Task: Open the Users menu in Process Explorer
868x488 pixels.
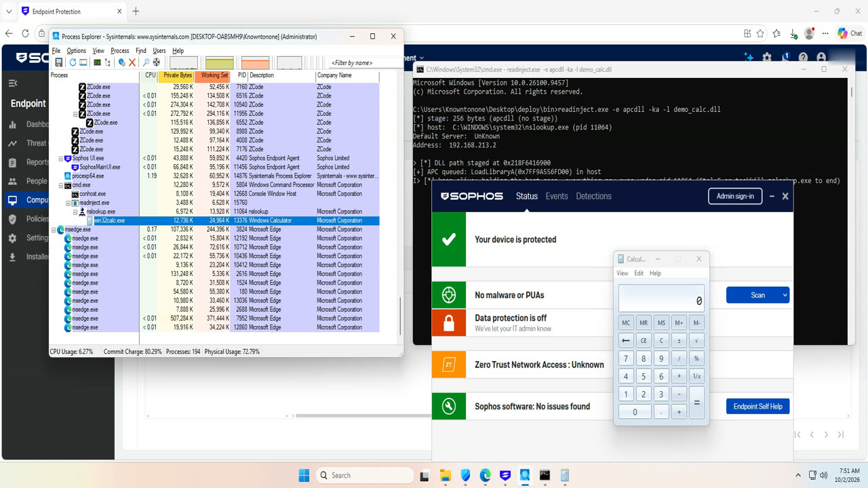Action: pos(159,51)
